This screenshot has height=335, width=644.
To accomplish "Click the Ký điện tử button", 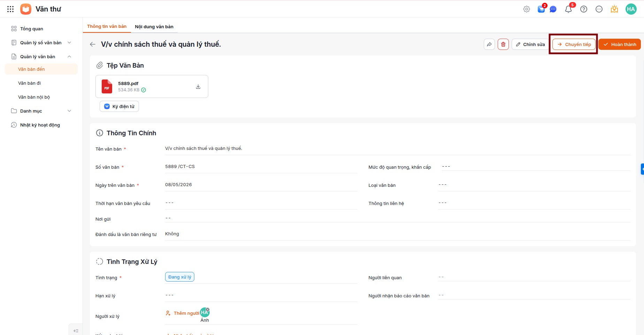I will [x=119, y=106].
